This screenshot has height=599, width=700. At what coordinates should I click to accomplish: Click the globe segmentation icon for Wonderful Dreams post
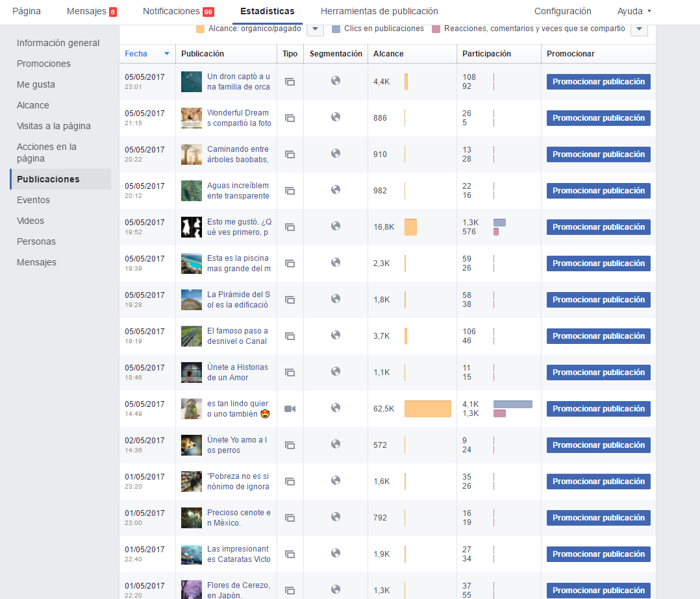[x=336, y=117]
